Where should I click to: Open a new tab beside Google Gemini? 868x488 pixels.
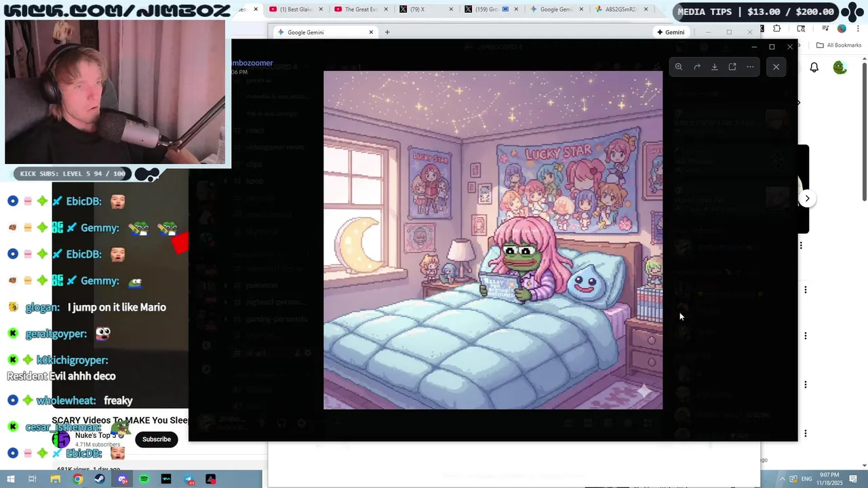tap(387, 32)
